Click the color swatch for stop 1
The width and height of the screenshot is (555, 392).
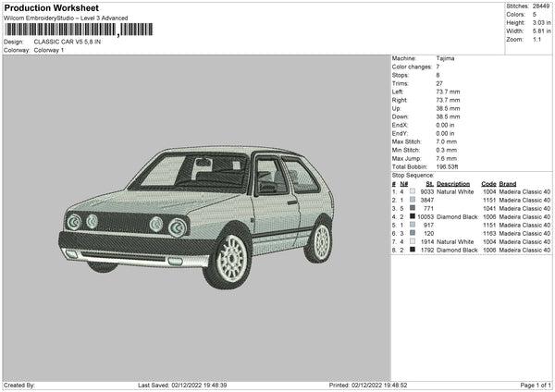click(411, 191)
